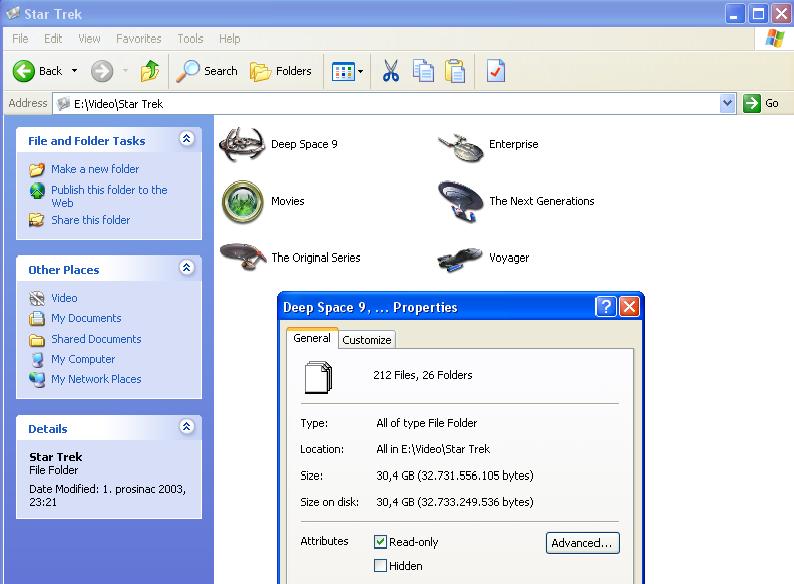The width and height of the screenshot is (794, 584).
Task: Select the Enterprise folder icon
Action: [x=460, y=145]
